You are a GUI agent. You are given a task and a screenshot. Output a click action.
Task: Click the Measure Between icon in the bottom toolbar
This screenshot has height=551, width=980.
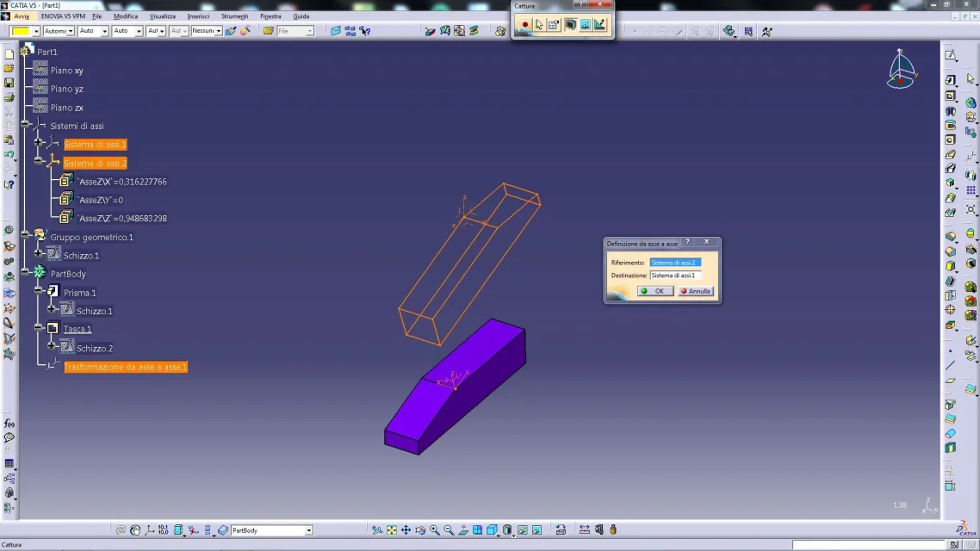click(x=585, y=530)
